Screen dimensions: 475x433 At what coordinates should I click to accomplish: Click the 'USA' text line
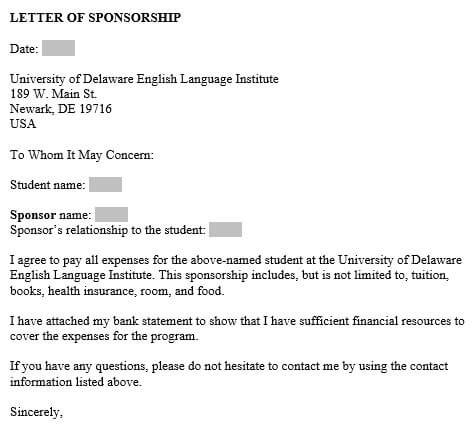pos(23,124)
